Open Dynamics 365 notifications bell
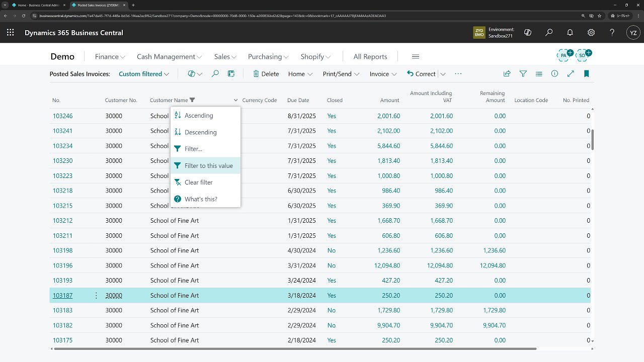The image size is (644, 362). (x=569, y=32)
